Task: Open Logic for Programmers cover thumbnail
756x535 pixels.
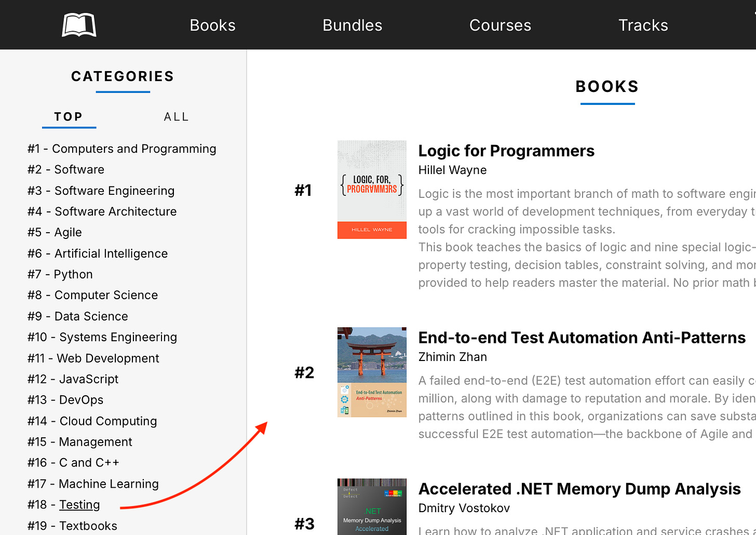Action: (372, 190)
